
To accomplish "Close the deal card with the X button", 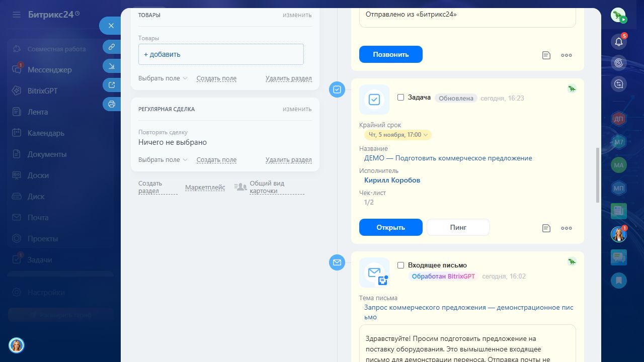I will click(x=111, y=26).
